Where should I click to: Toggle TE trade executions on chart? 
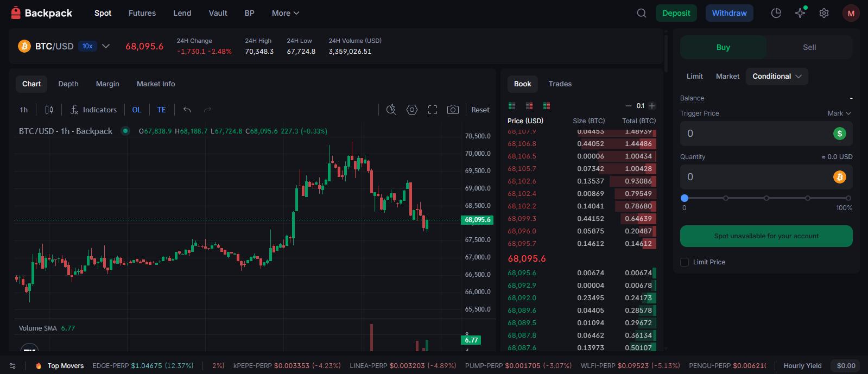[x=161, y=110]
